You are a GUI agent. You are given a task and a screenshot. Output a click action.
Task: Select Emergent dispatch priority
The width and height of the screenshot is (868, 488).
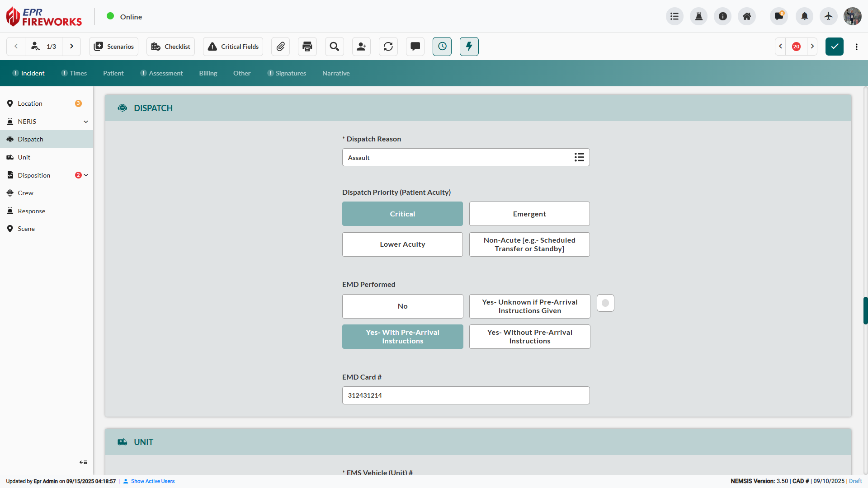[529, 214]
